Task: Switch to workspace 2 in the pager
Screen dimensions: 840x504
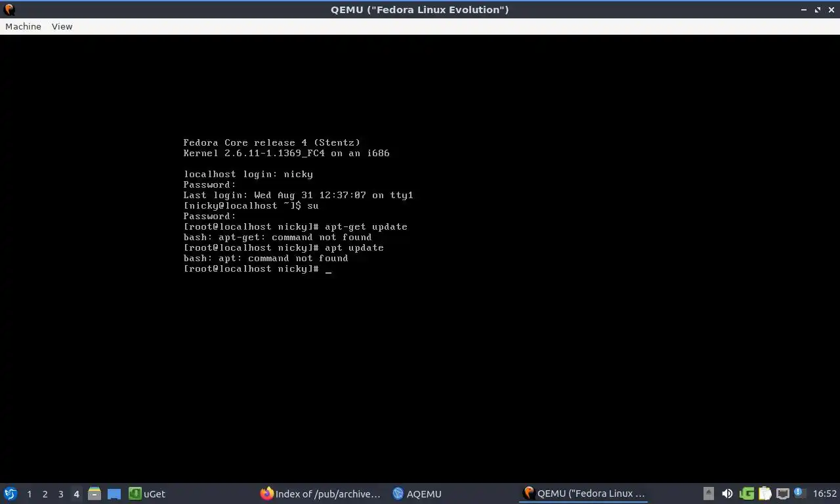Action: point(45,493)
